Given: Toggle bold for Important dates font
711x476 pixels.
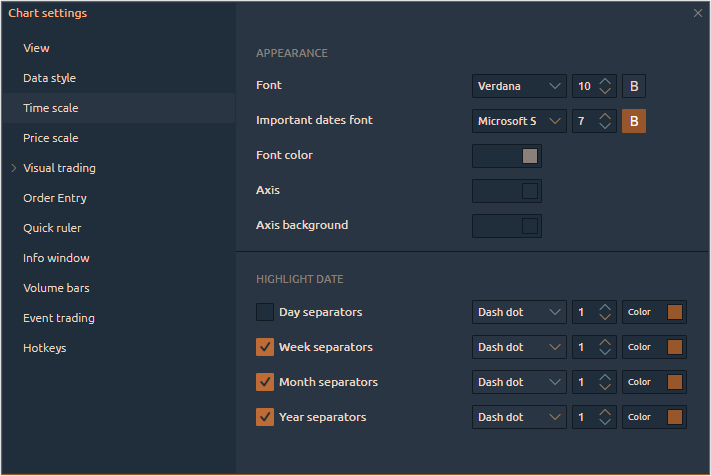Looking at the screenshot, I should tap(634, 121).
